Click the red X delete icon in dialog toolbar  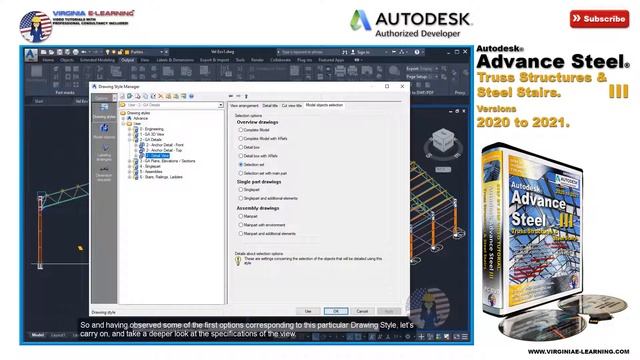pos(160,96)
